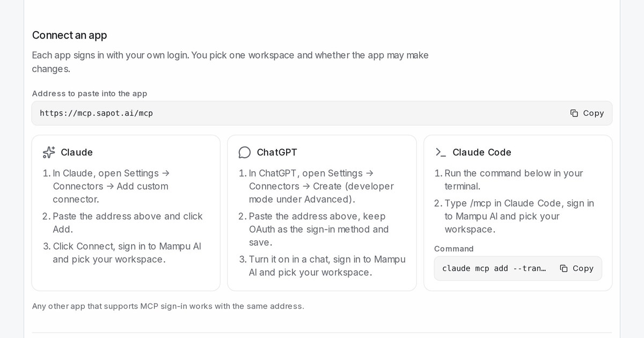Click the Claude Code terminal icon

441,152
